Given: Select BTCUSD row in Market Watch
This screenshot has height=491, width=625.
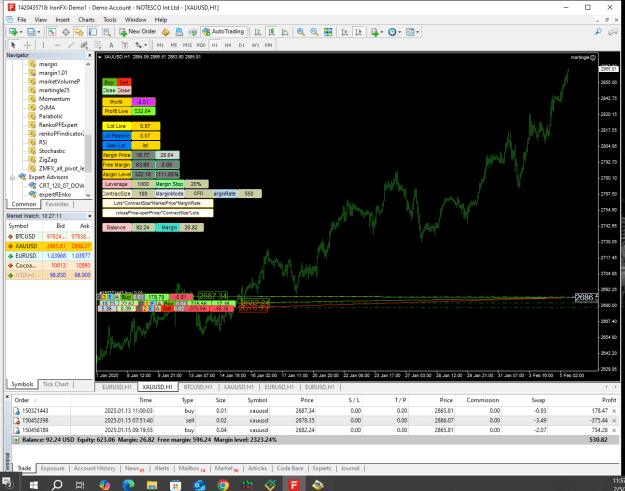Looking at the screenshot, I should coord(49,236).
